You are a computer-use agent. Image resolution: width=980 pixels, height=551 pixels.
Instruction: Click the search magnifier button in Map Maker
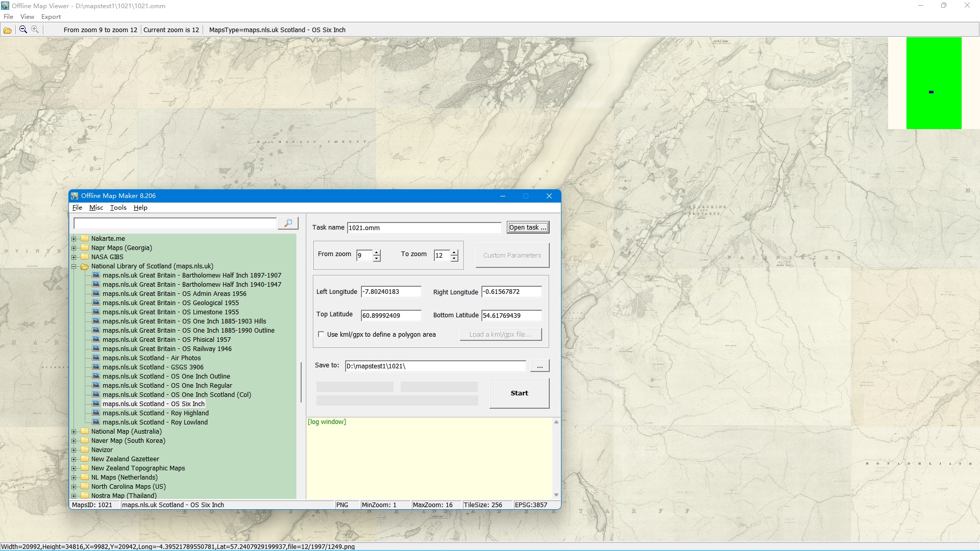click(288, 223)
